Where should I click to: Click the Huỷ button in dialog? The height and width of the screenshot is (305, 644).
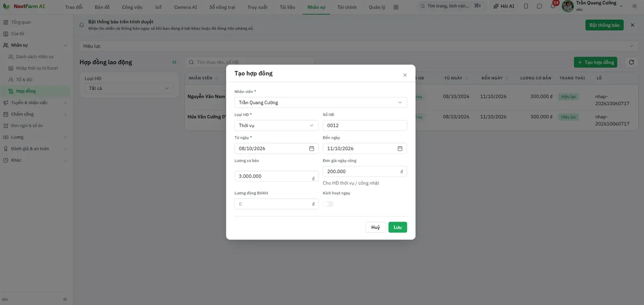(376, 227)
